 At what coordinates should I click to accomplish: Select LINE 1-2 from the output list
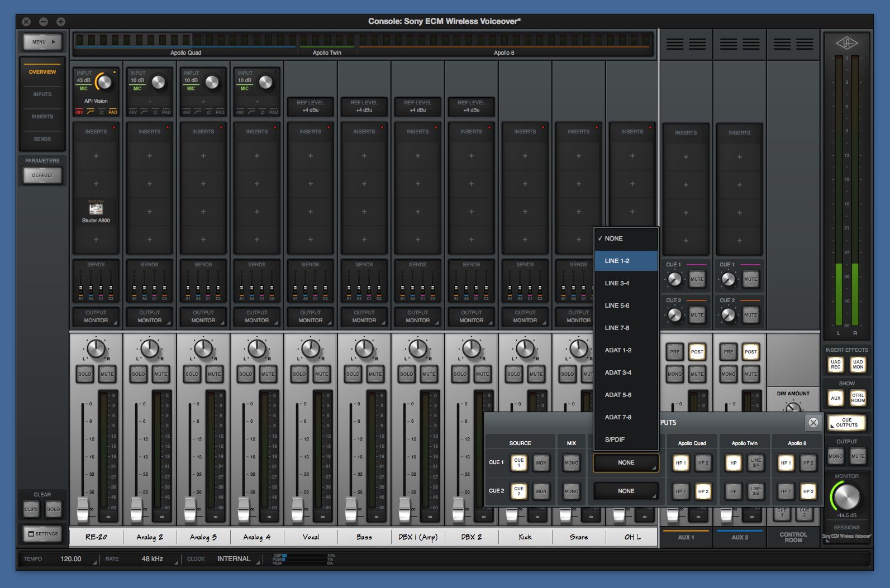click(x=626, y=261)
